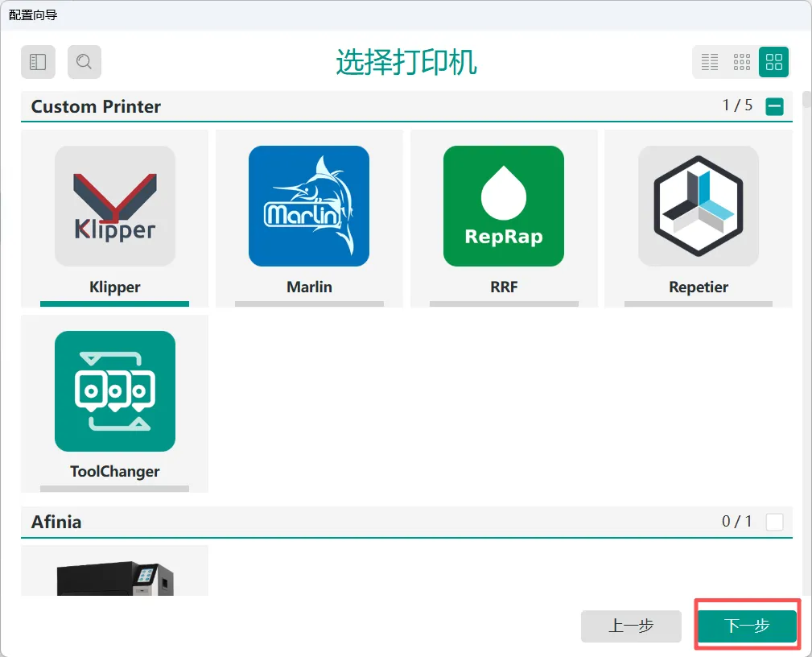Click the ToolChanger label text

[x=115, y=472]
